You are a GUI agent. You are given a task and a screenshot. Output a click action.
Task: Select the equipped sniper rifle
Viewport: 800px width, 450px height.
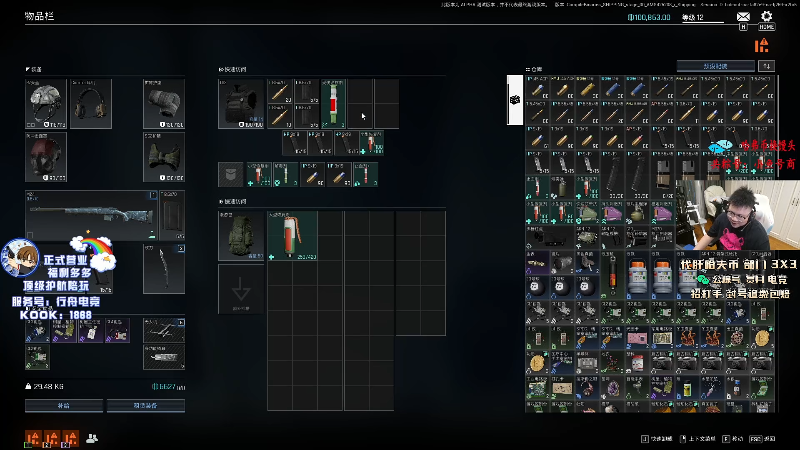click(91, 215)
